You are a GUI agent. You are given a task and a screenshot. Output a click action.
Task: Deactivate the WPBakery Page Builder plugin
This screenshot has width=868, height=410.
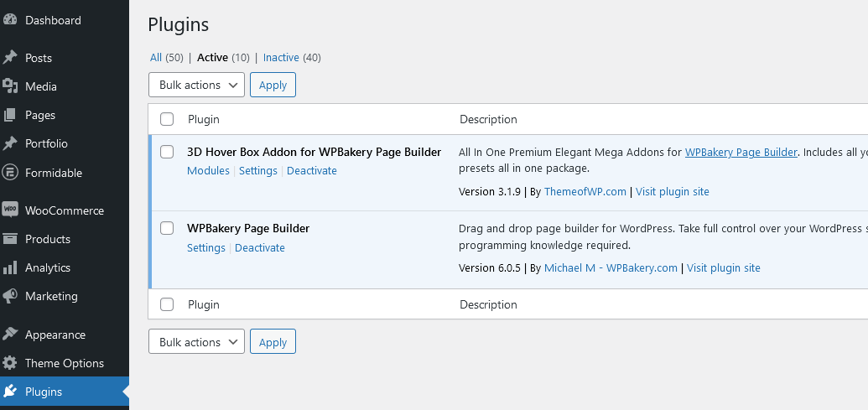pyautogui.click(x=260, y=247)
